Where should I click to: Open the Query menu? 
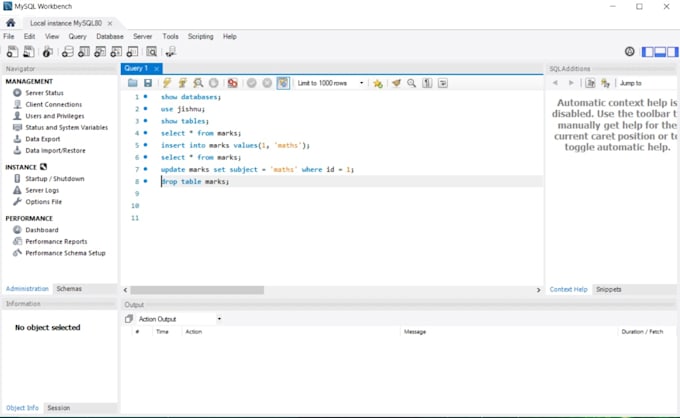point(78,36)
